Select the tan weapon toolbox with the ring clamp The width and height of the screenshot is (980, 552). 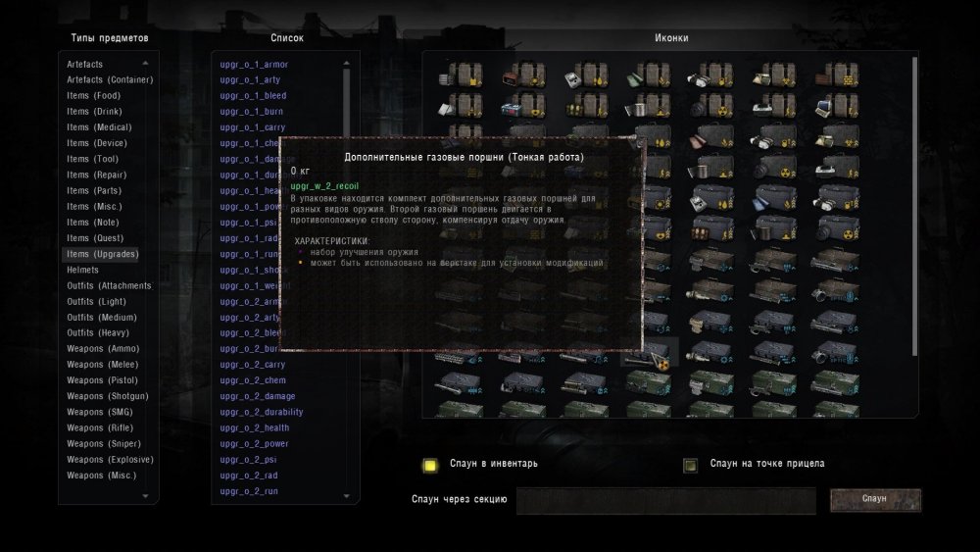[x=836, y=291]
